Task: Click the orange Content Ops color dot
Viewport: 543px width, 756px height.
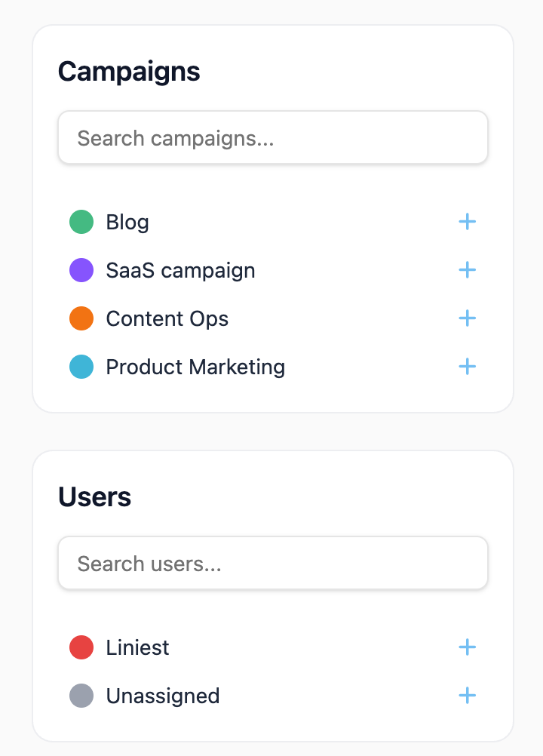Action: 81,318
